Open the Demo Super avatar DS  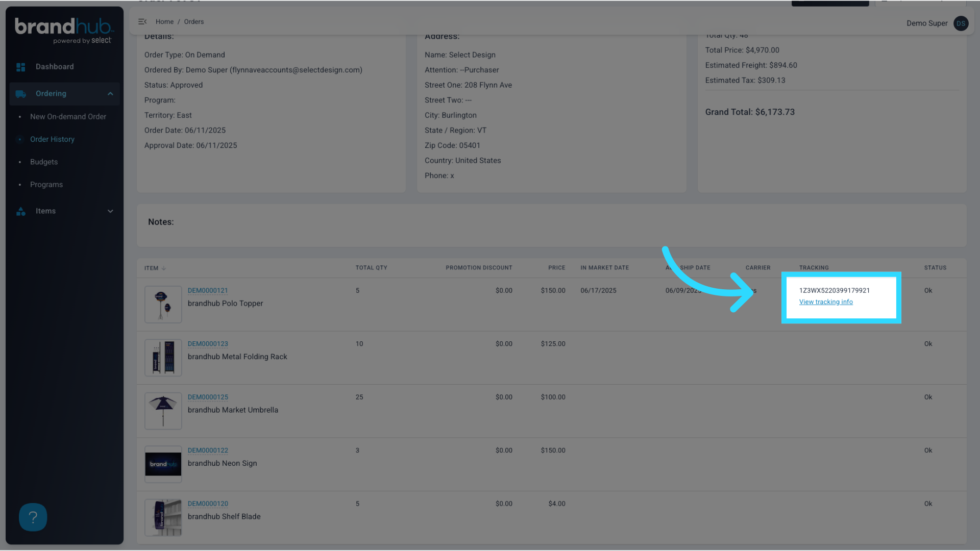pyautogui.click(x=961, y=23)
